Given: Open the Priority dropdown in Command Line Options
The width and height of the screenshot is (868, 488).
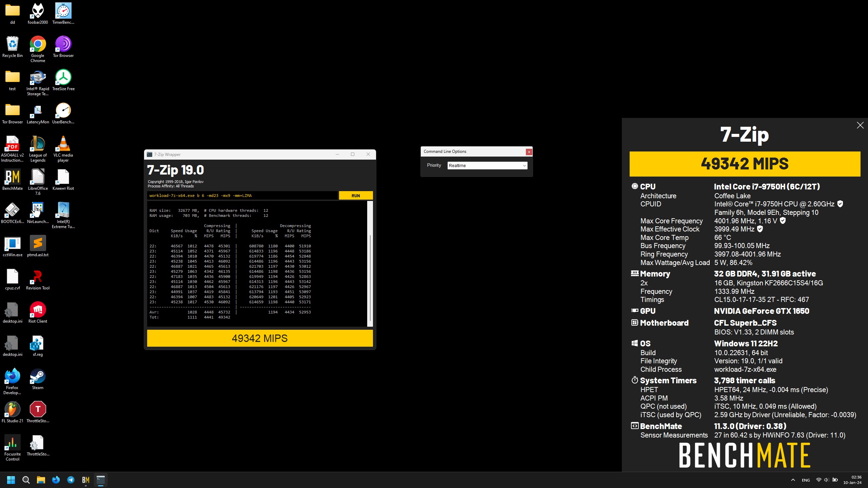Looking at the screenshot, I should (487, 165).
